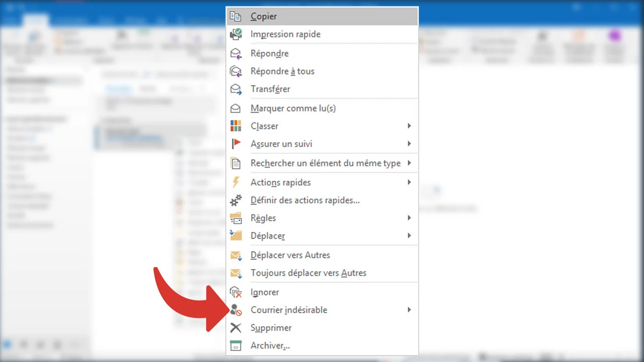The image size is (644, 362).
Task: Choose Marquer comme lu(s) in the menu
Action: [x=294, y=108]
